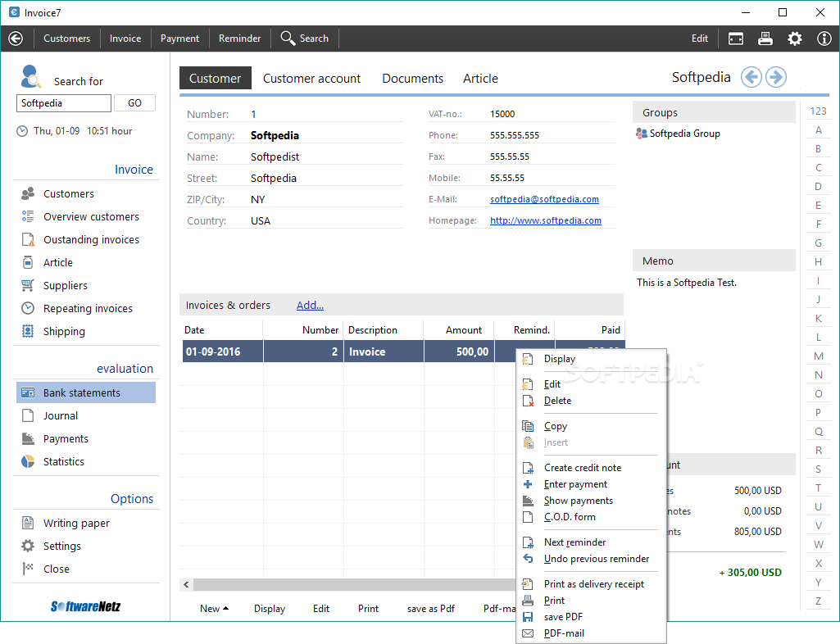Jump to letter M in the alphabet index

pyautogui.click(x=818, y=356)
